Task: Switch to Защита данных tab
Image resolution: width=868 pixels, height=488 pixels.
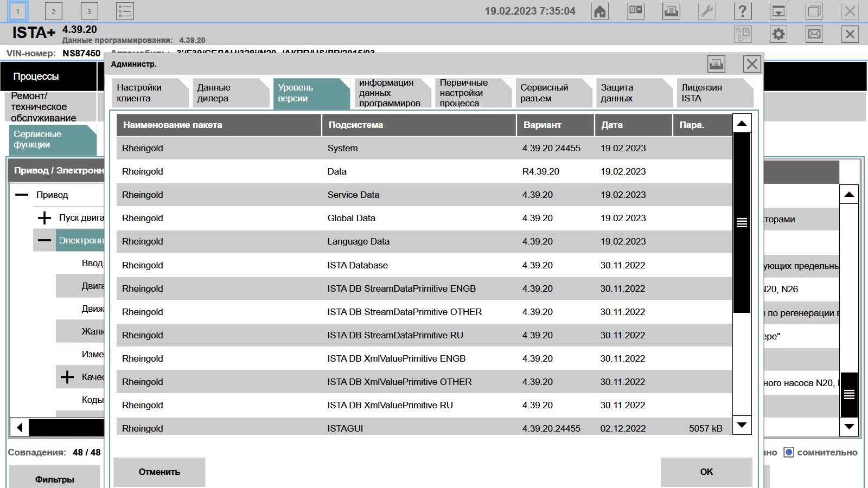Action: coord(634,93)
